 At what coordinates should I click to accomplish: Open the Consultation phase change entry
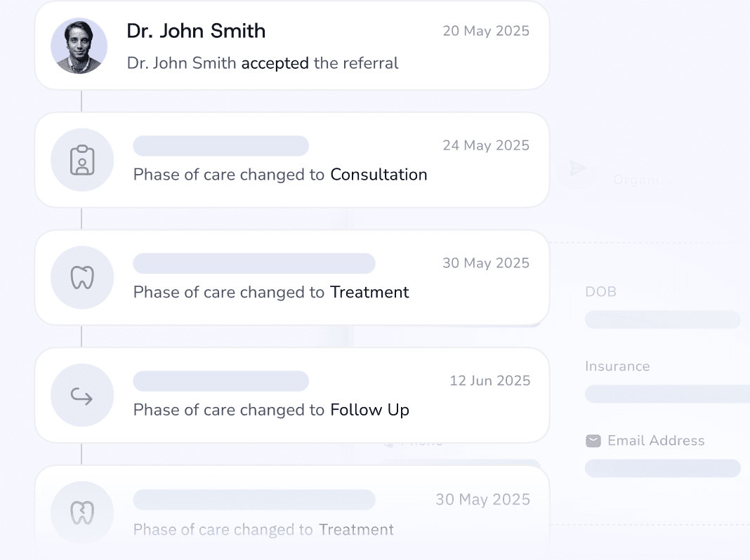292,160
